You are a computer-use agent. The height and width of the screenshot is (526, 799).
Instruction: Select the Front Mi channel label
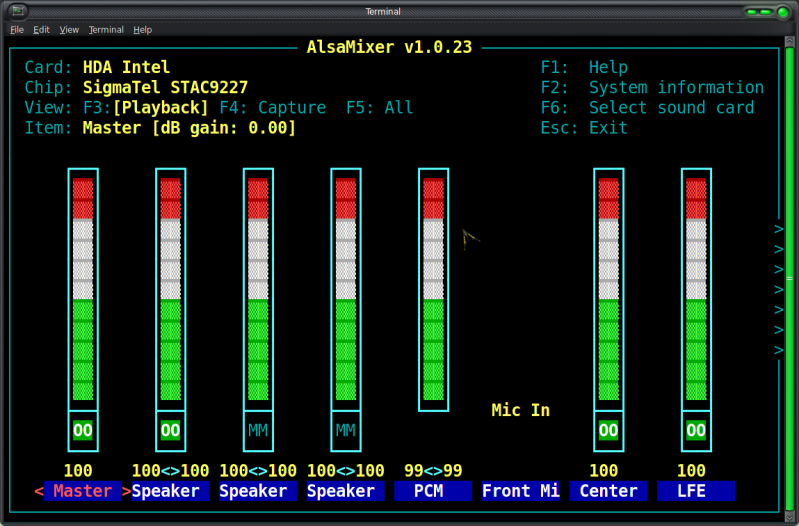[521, 491]
